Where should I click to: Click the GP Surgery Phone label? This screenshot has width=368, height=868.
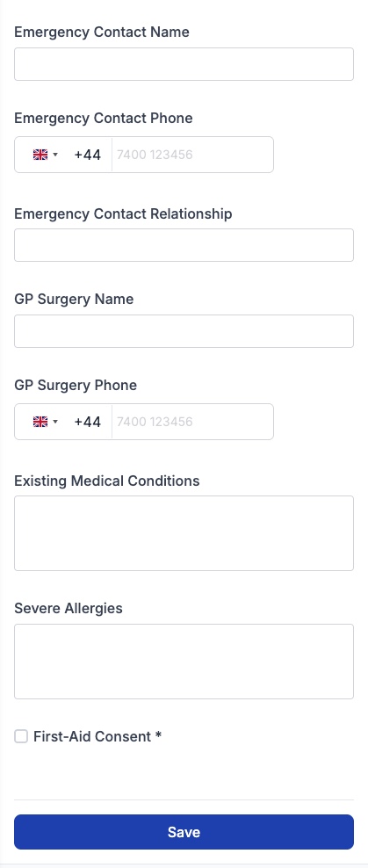(76, 386)
